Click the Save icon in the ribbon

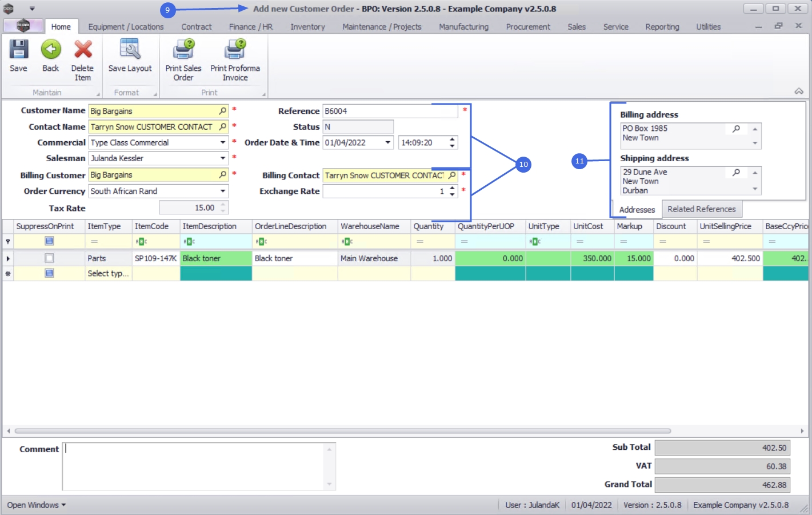[18, 50]
